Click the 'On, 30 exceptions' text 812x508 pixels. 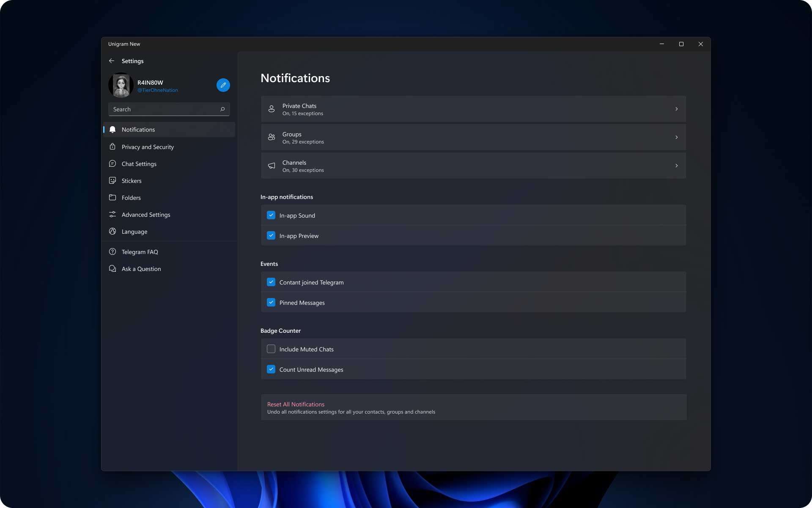[303, 170]
